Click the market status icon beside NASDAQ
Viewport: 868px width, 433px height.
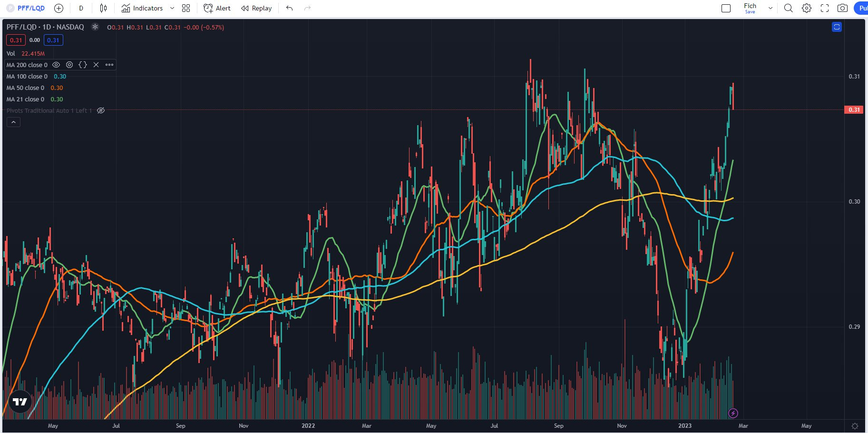pyautogui.click(x=95, y=27)
